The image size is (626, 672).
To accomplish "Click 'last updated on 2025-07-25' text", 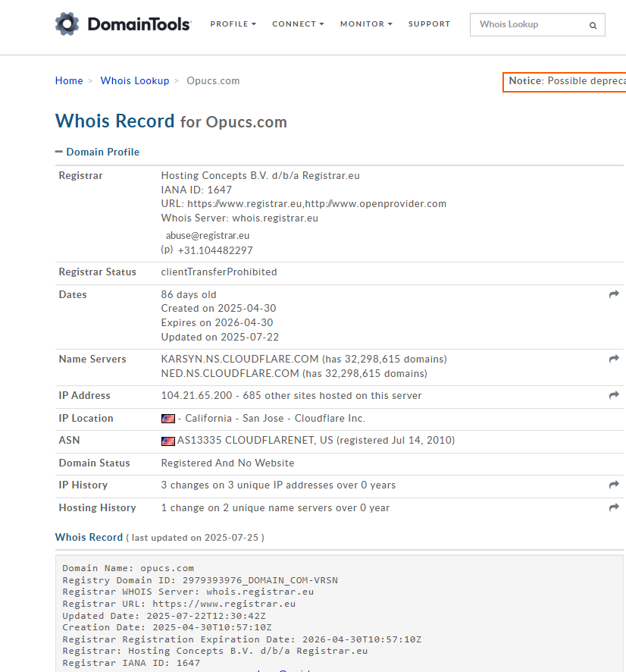I will coord(195,538).
